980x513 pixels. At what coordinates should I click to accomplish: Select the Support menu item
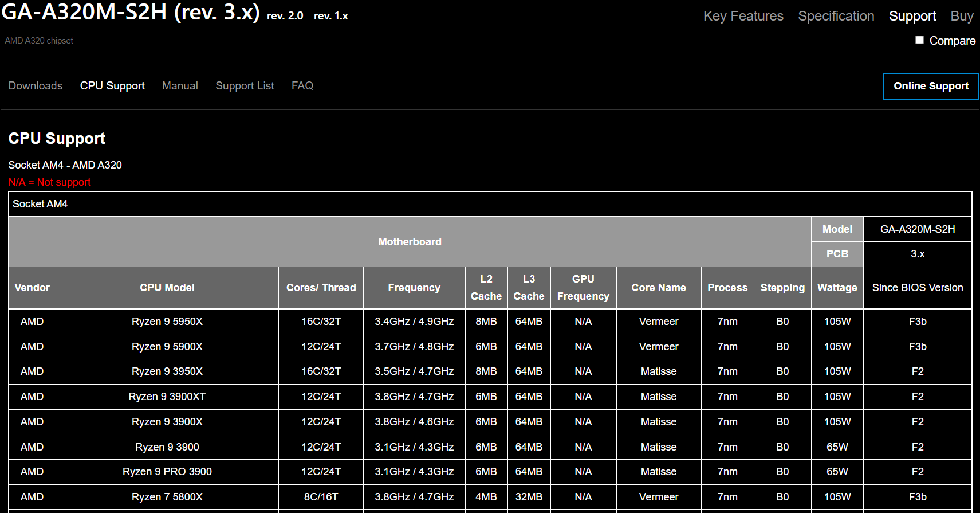click(912, 16)
